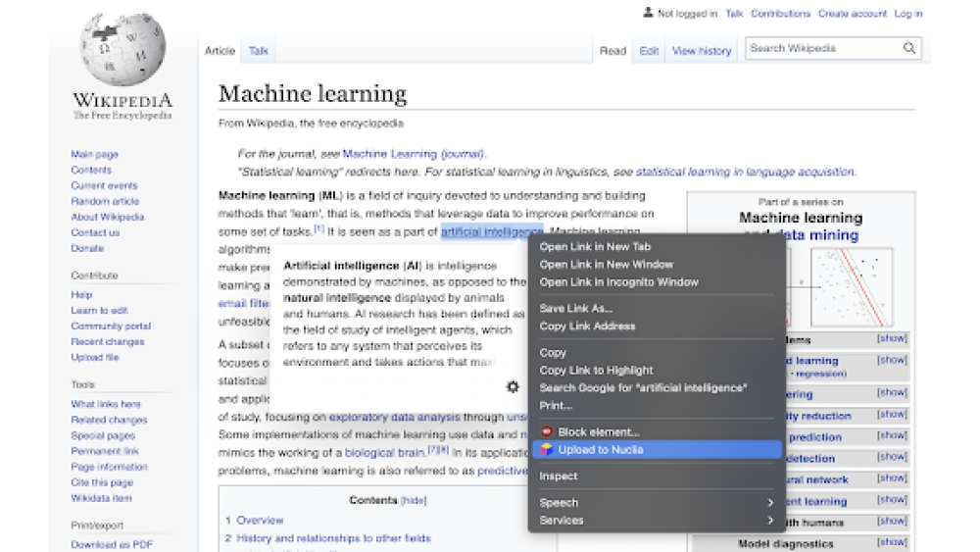
Task: Open History and relationships to other fields
Action: click(x=334, y=538)
